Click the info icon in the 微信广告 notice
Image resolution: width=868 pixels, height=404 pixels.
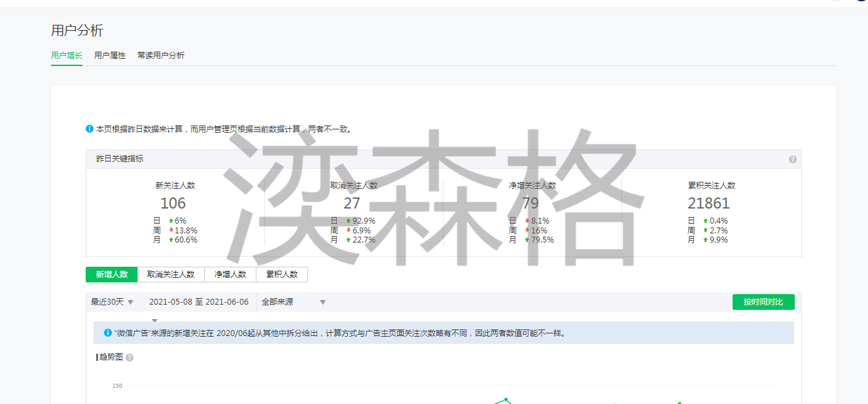click(108, 333)
